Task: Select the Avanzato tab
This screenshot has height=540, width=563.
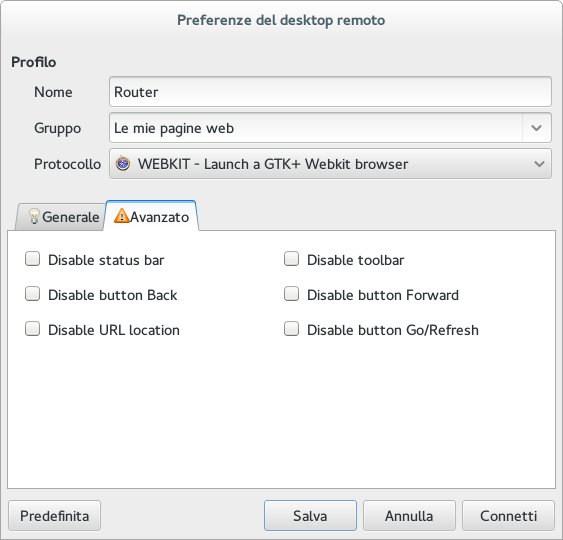Action: click(151, 216)
